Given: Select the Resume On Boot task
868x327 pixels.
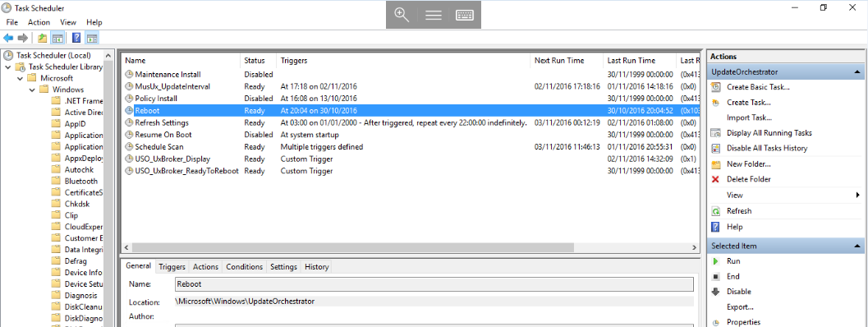Looking at the screenshot, I should 163,135.
